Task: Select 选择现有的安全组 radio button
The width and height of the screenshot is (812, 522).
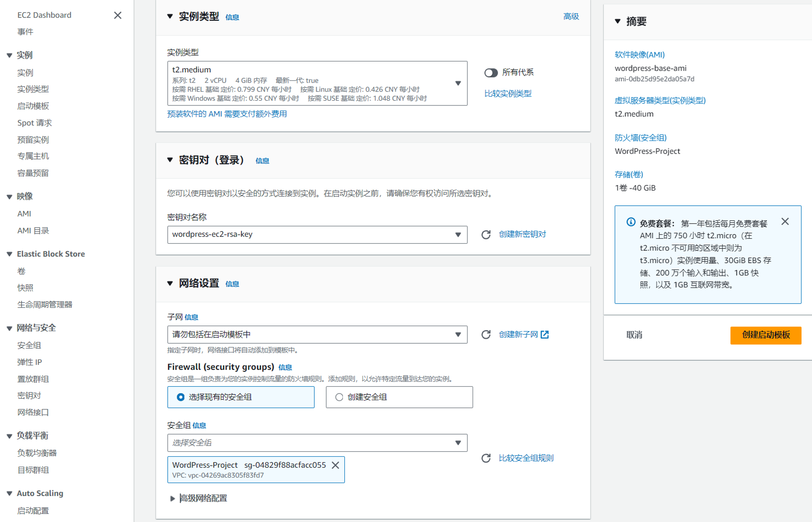Action: (179, 397)
